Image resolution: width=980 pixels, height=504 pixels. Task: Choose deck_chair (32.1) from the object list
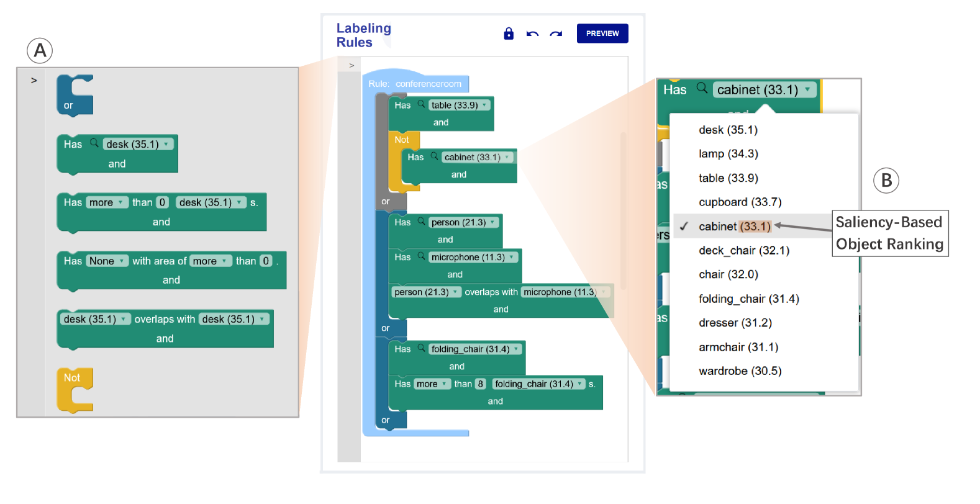click(744, 251)
